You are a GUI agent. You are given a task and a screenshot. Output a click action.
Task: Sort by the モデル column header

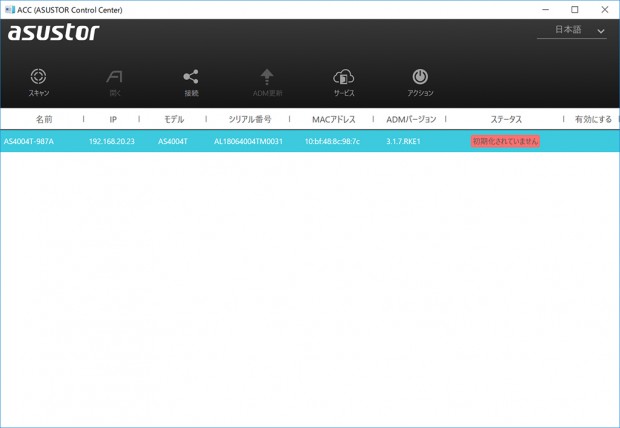pyautogui.click(x=174, y=119)
